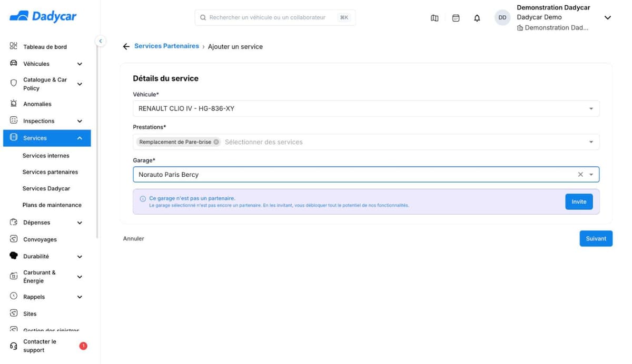The width and height of the screenshot is (632, 364).
Task: Click the Tableau de bord grid icon
Action: (x=14, y=46)
